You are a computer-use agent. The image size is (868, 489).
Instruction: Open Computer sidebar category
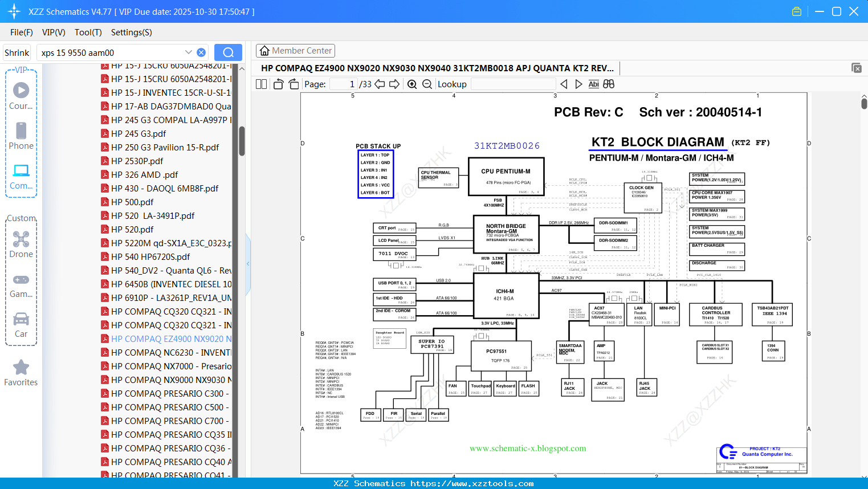(21, 176)
